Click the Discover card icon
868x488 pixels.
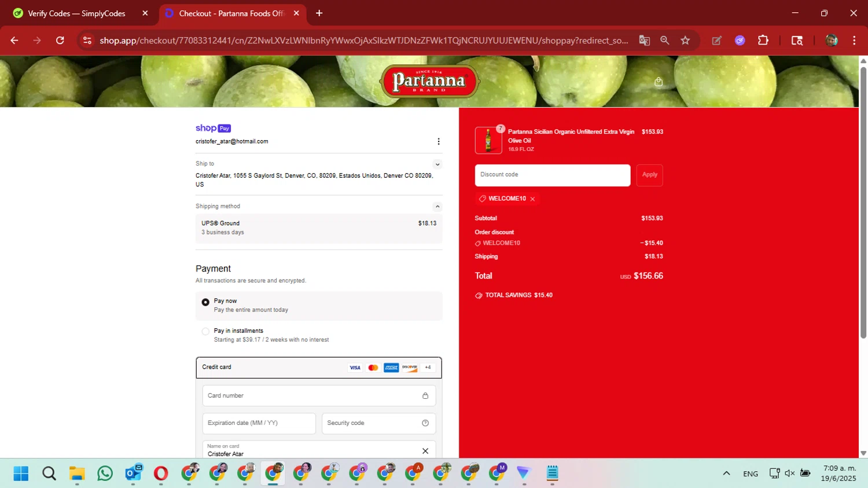coord(410,368)
